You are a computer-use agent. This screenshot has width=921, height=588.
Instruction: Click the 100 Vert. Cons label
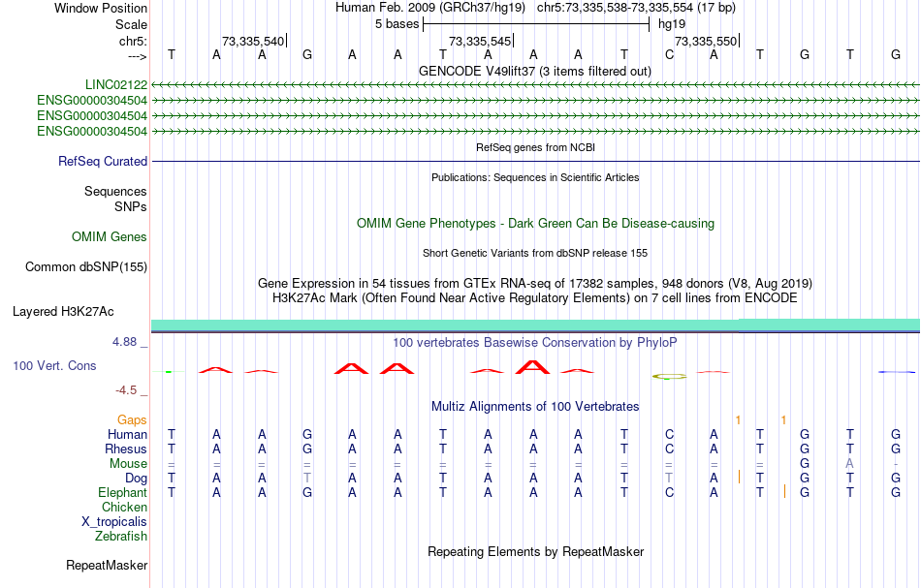tap(54, 366)
